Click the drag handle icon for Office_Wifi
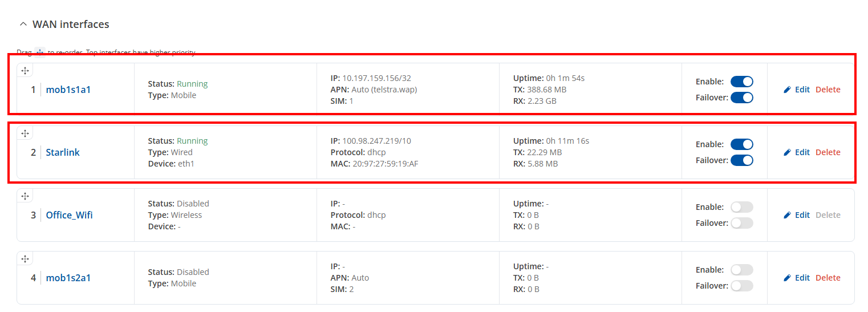 25,196
